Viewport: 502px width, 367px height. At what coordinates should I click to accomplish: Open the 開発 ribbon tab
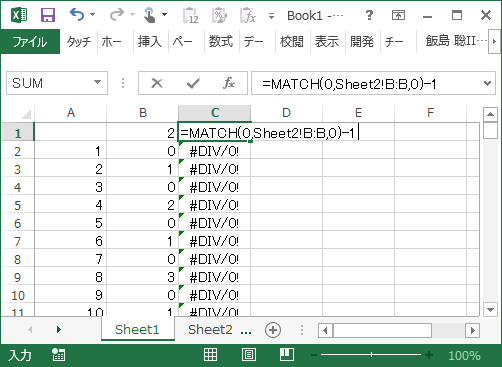[362, 42]
